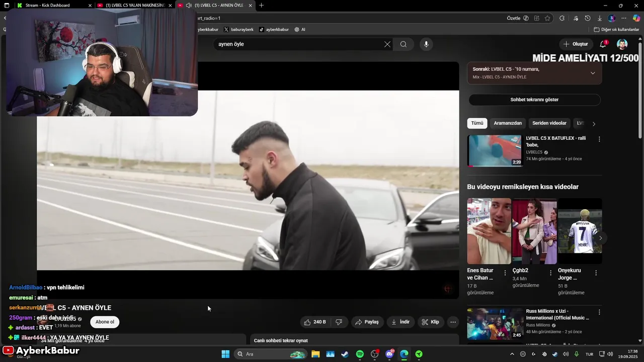The width and height of the screenshot is (644, 362).
Task: Open the Çghb2 short thumbnail
Action: click(534, 231)
